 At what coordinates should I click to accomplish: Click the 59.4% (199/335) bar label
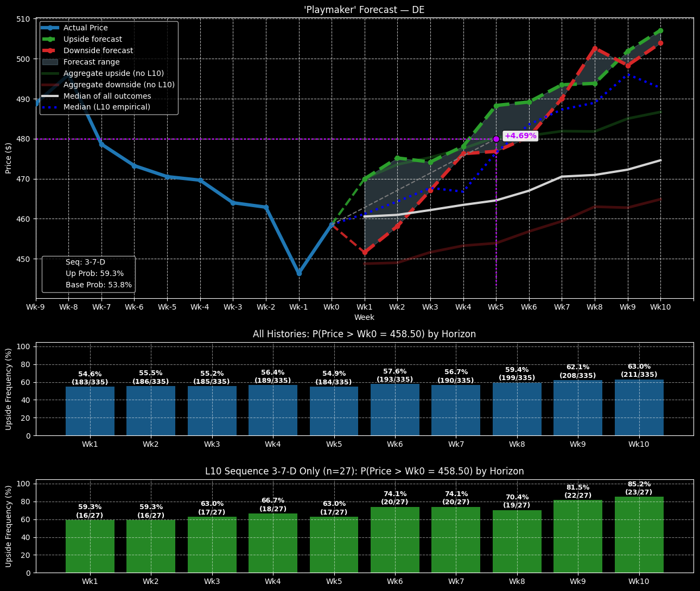click(517, 374)
